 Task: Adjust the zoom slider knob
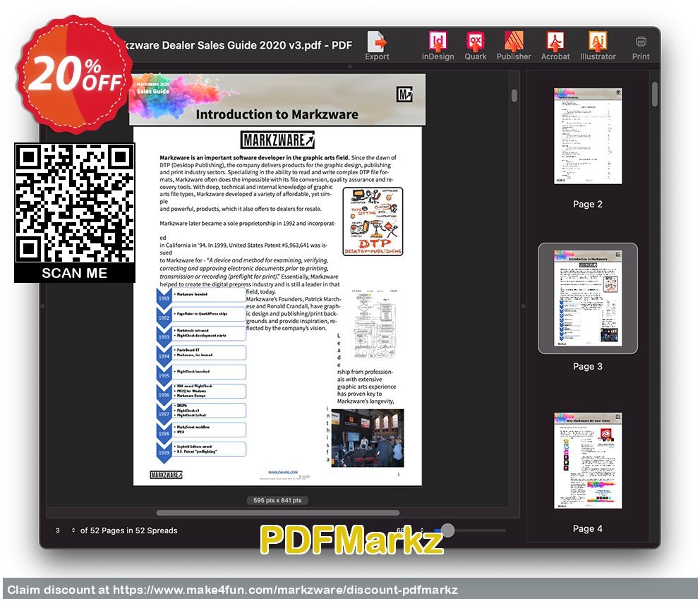tap(448, 530)
